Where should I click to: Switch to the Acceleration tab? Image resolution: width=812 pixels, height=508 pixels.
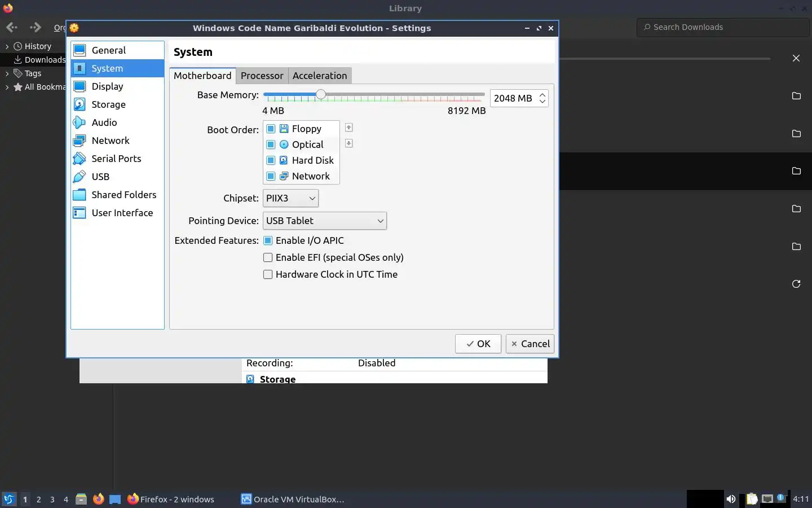pos(320,76)
